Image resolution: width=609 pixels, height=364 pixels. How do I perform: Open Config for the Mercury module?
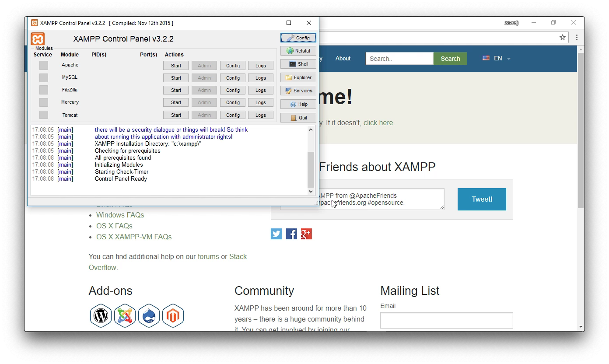pos(233,102)
